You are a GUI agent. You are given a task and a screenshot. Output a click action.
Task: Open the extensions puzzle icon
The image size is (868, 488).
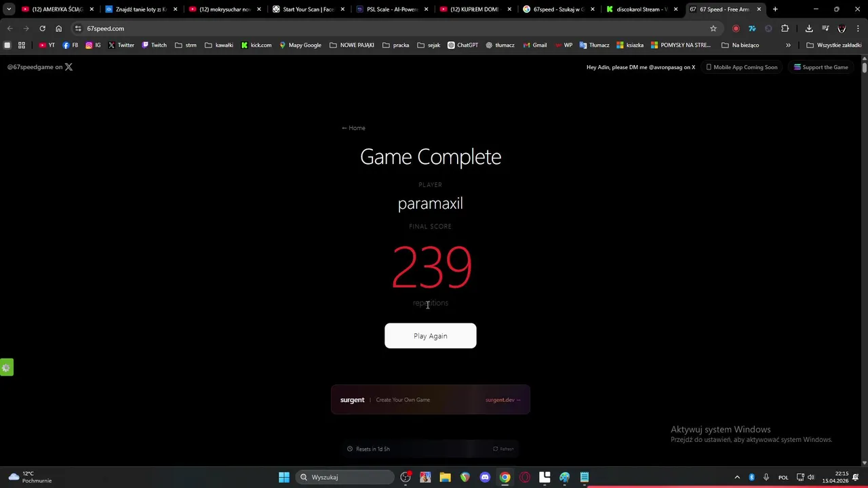click(785, 28)
